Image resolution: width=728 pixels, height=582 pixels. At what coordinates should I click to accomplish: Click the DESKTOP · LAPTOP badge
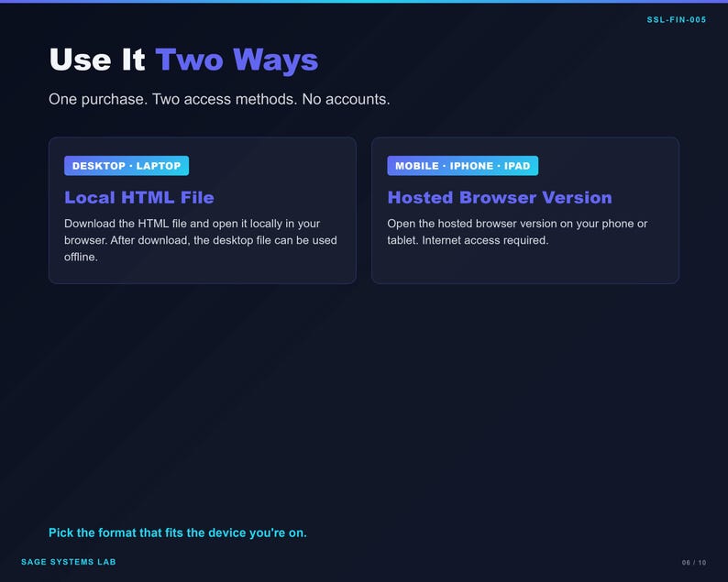coord(127,166)
